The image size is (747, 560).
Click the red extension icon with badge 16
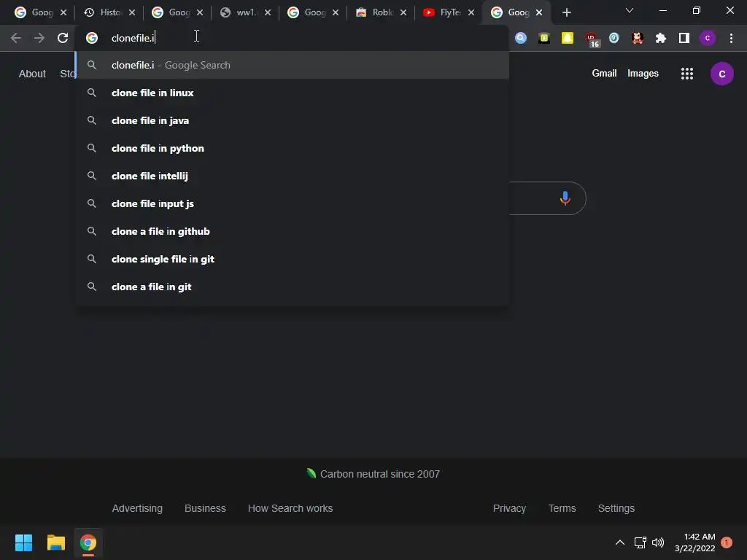pos(592,39)
